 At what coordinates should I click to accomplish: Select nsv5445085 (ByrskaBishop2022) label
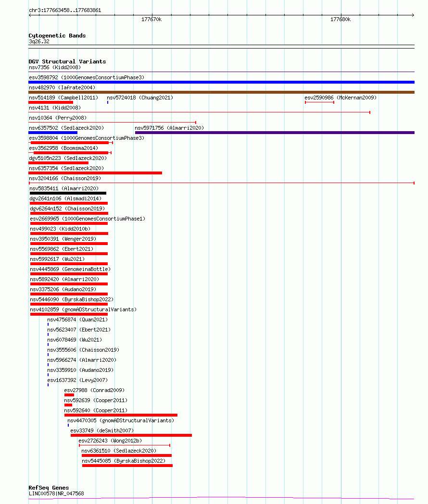point(124,461)
